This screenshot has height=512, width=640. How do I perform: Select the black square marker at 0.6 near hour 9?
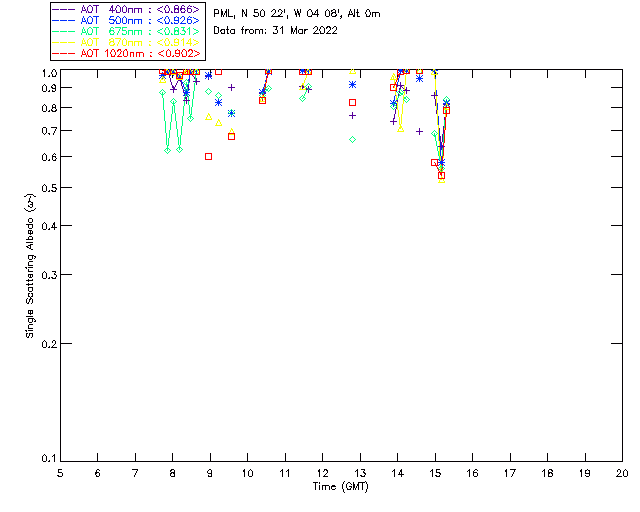coord(208,156)
